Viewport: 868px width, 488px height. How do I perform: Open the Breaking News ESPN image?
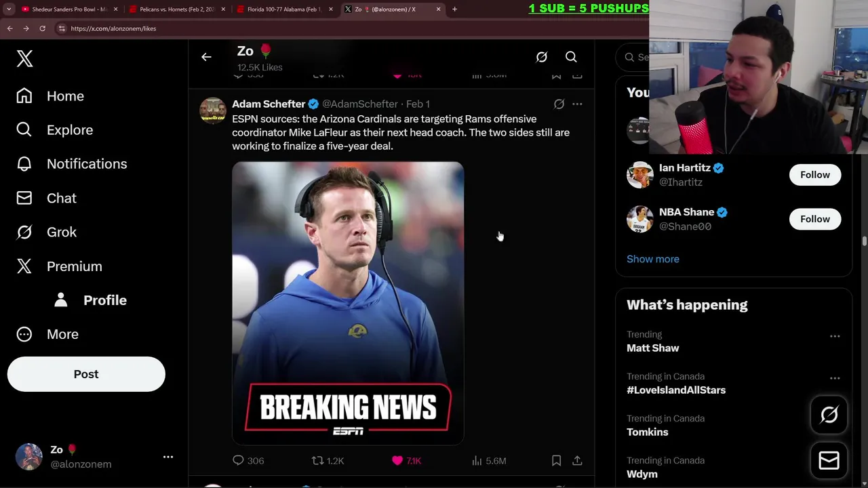pos(348,303)
